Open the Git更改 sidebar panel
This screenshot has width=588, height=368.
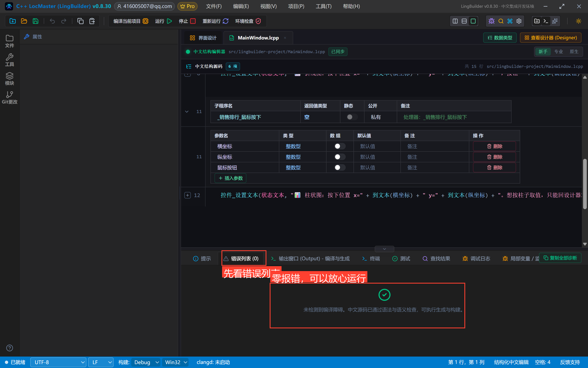9,98
